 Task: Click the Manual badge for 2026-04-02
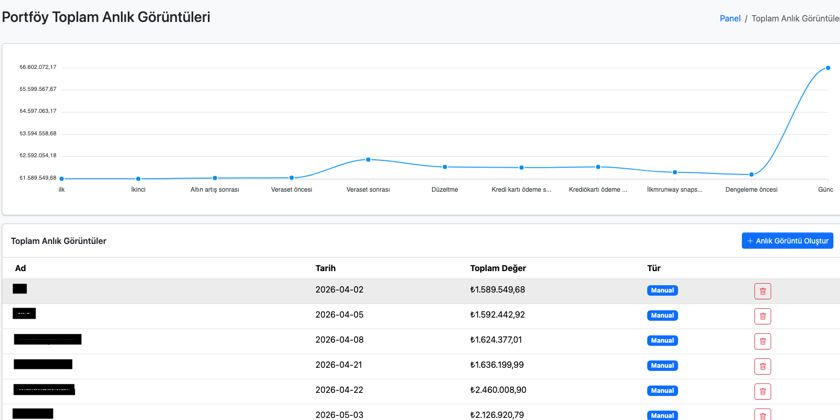[662, 290]
